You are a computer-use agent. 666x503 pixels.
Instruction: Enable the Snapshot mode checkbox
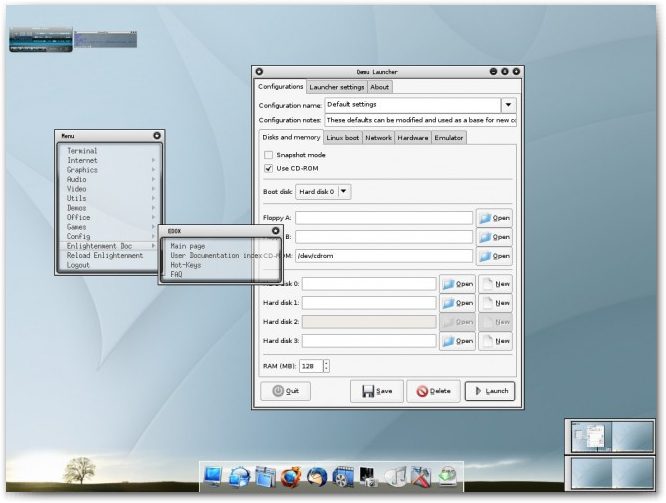click(268, 155)
